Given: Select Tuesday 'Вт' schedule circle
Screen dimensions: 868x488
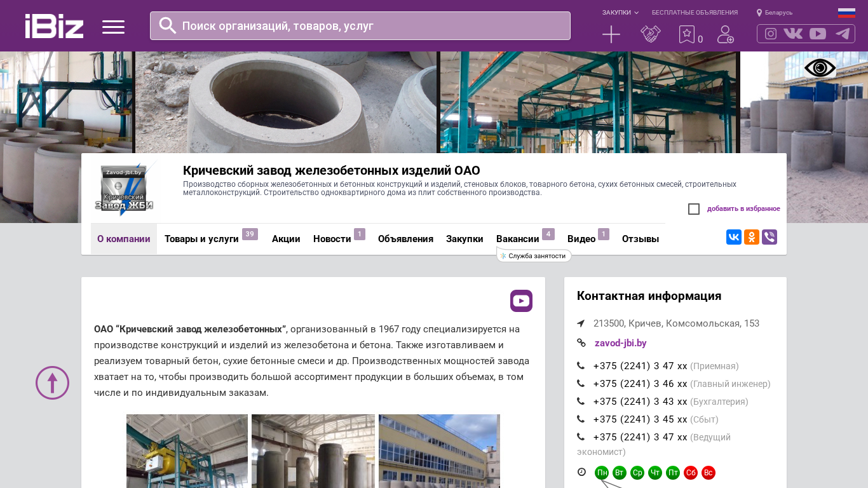Looking at the screenshot, I should click(620, 473).
